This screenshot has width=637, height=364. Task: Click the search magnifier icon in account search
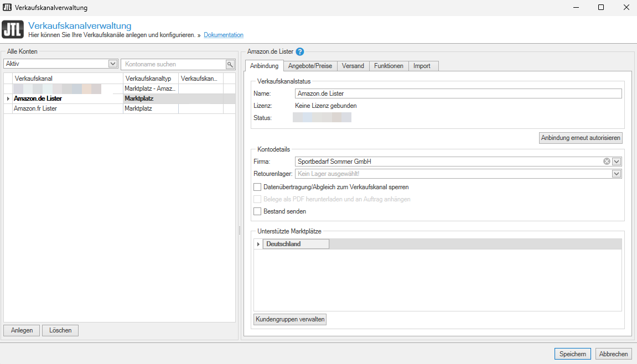tap(230, 64)
